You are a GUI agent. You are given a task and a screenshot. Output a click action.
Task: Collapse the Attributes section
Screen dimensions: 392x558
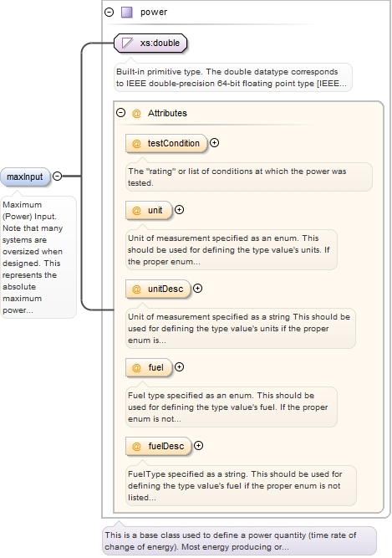point(121,113)
